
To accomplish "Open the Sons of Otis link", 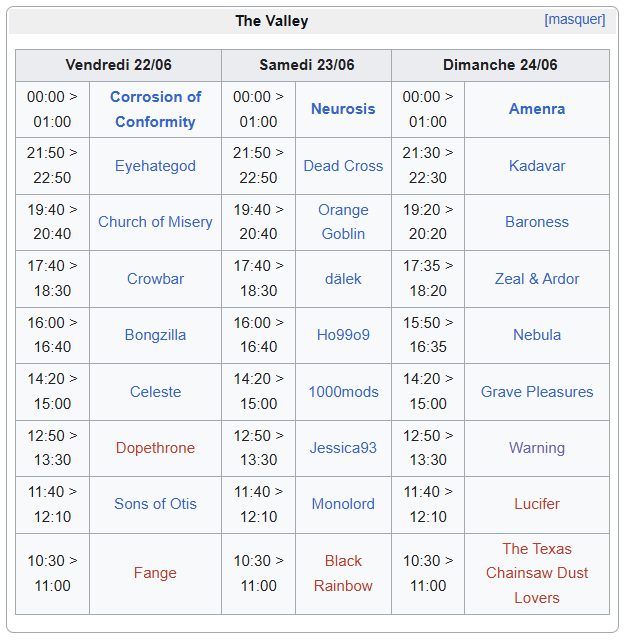I will pyautogui.click(x=156, y=504).
